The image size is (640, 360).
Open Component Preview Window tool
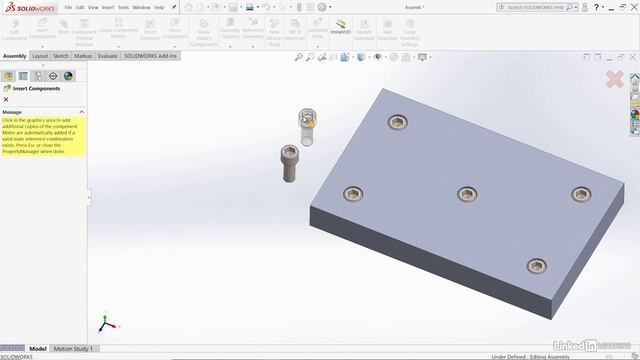pyautogui.click(x=84, y=32)
